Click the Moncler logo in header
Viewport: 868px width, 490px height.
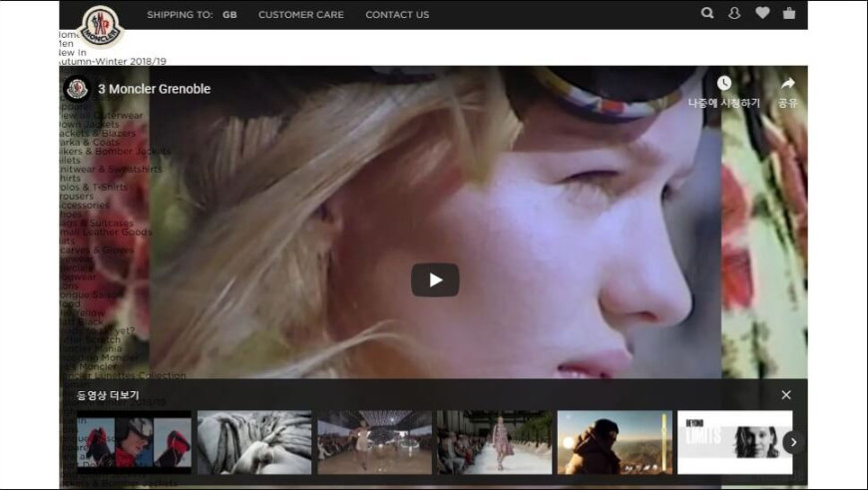(x=100, y=26)
